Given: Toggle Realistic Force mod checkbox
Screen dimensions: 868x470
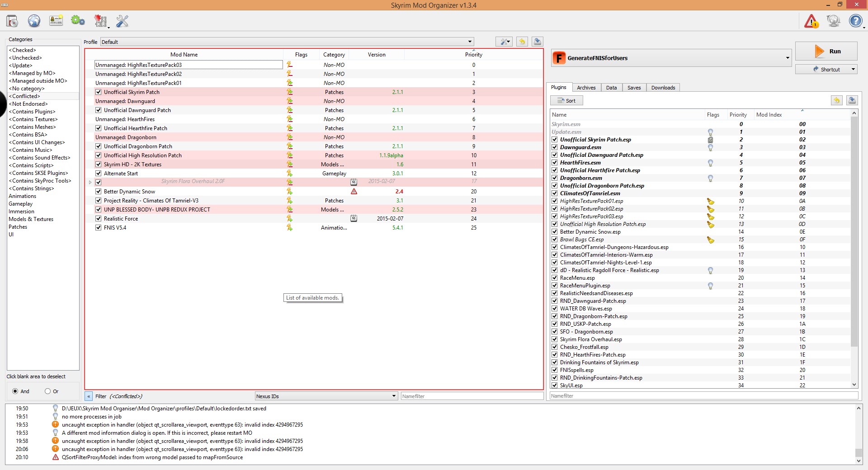Looking at the screenshot, I should tap(98, 219).
